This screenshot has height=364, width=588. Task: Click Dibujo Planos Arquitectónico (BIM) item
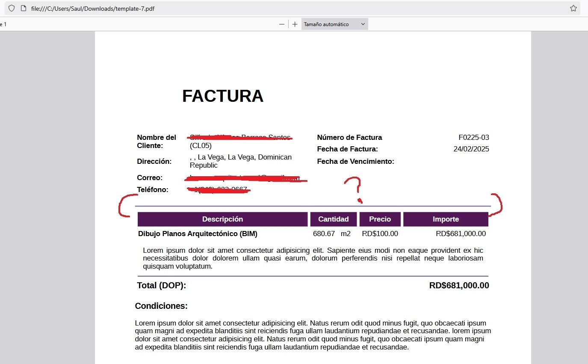tap(198, 234)
